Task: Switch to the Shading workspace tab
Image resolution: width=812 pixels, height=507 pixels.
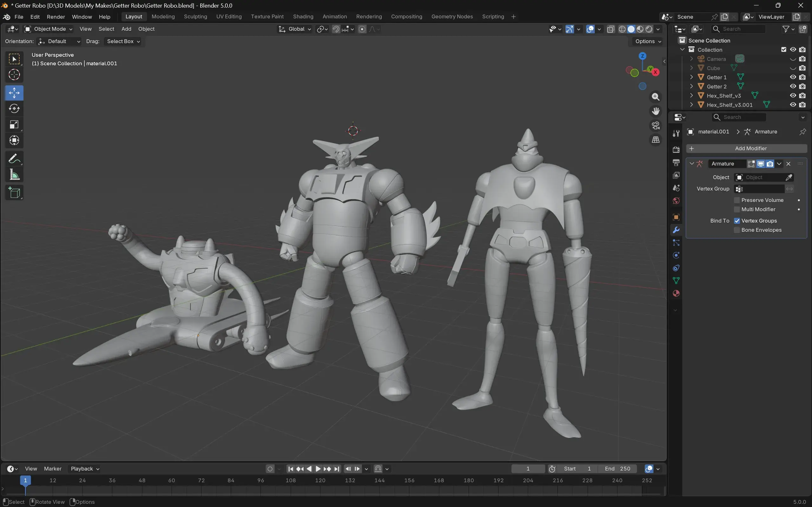Action: click(x=303, y=17)
